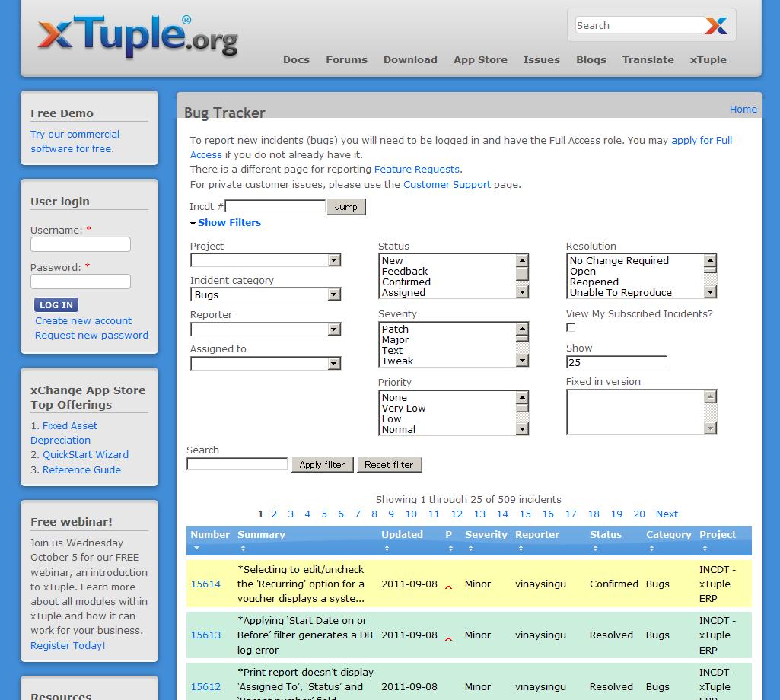Click the Username input field
The image size is (780, 700).
[81, 244]
